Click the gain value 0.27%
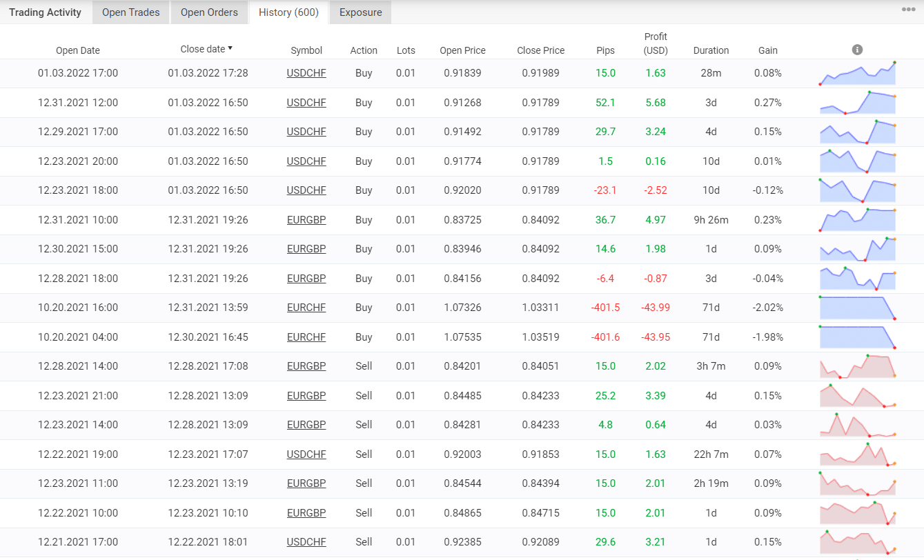 click(768, 103)
